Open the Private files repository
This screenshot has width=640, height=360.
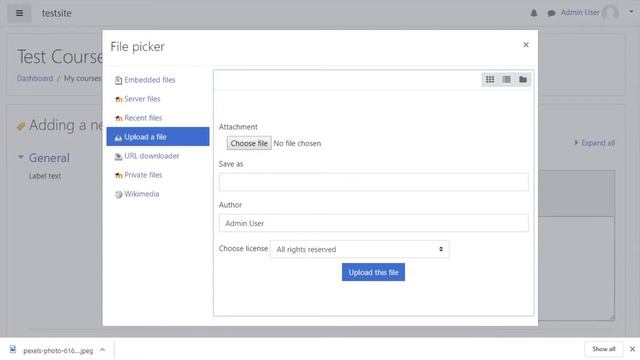click(x=143, y=175)
